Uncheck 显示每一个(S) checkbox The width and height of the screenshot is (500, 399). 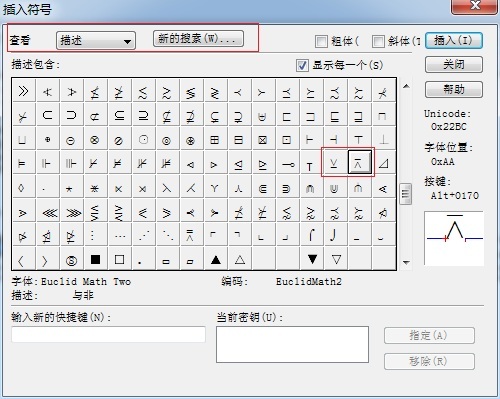click(302, 65)
